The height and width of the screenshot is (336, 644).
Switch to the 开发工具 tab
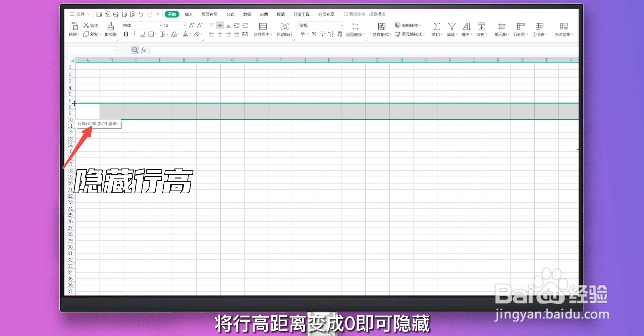click(301, 14)
